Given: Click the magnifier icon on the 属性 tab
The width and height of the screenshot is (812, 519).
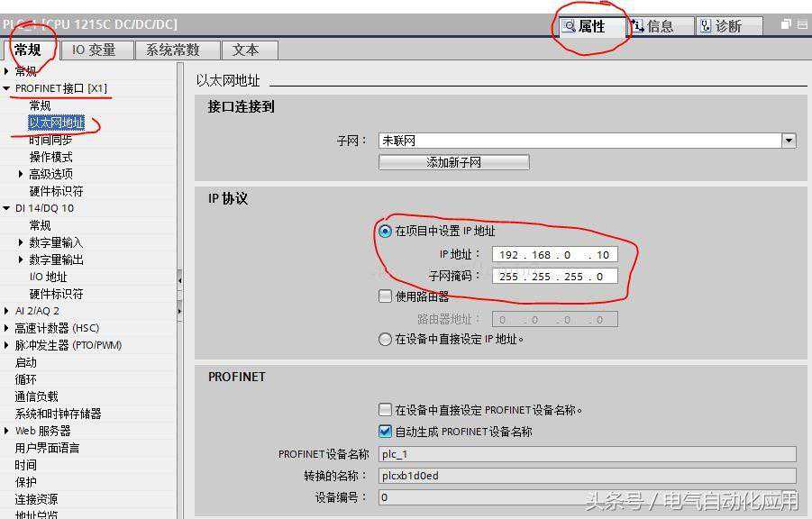Looking at the screenshot, I should tap(568, 26).
